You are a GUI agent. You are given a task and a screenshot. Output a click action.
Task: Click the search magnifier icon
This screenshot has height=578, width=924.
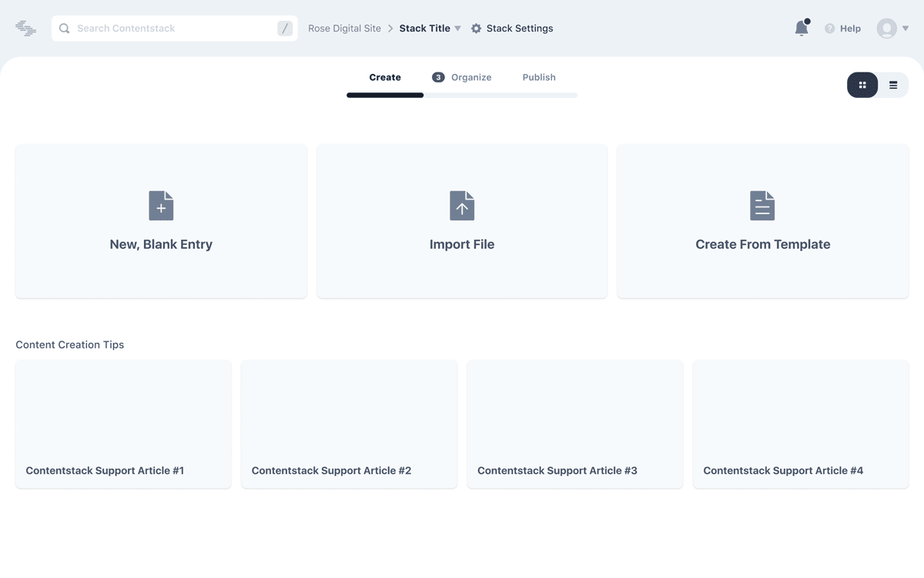coord(65,29)
